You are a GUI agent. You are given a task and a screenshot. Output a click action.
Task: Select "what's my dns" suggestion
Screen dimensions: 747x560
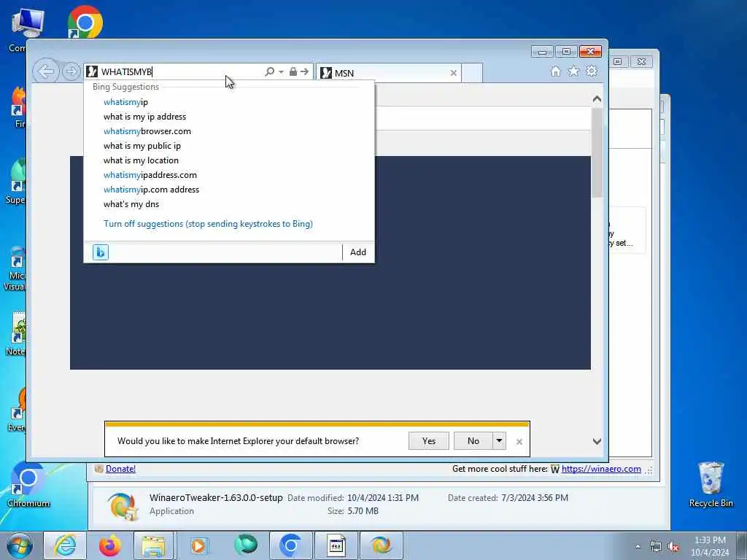[x=131, y=204]
